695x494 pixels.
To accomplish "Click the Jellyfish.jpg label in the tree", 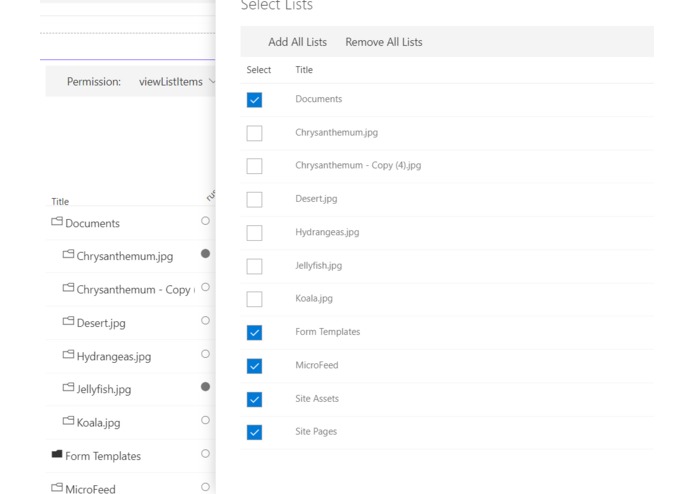I will point(104,389).
